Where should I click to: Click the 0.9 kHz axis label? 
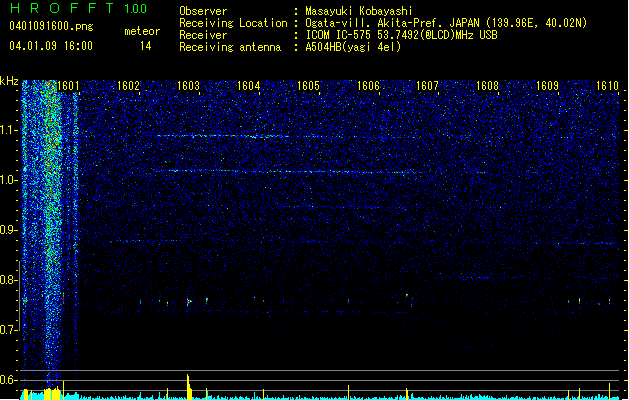tap(9, 230)
